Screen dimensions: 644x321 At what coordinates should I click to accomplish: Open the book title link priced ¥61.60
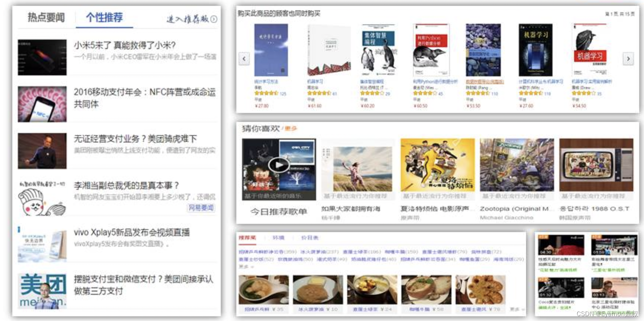(315, 82)
